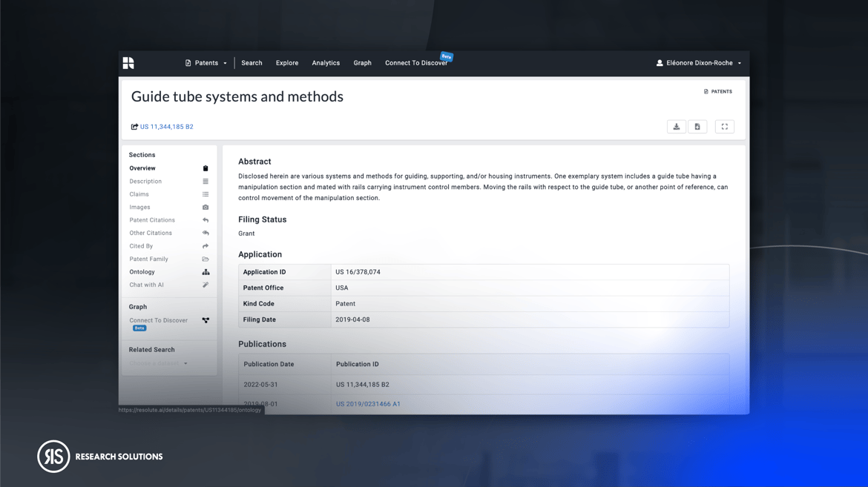This screenshot has height=487, width=868.
Task: Click the Ontology hierarchy icon
Action: coord(206,271)
